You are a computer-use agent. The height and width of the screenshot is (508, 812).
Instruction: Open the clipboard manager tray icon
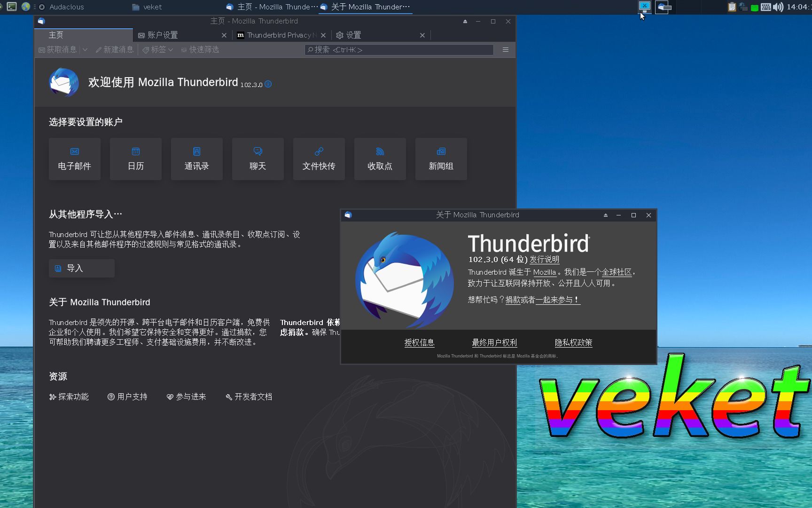click(732, 7)
